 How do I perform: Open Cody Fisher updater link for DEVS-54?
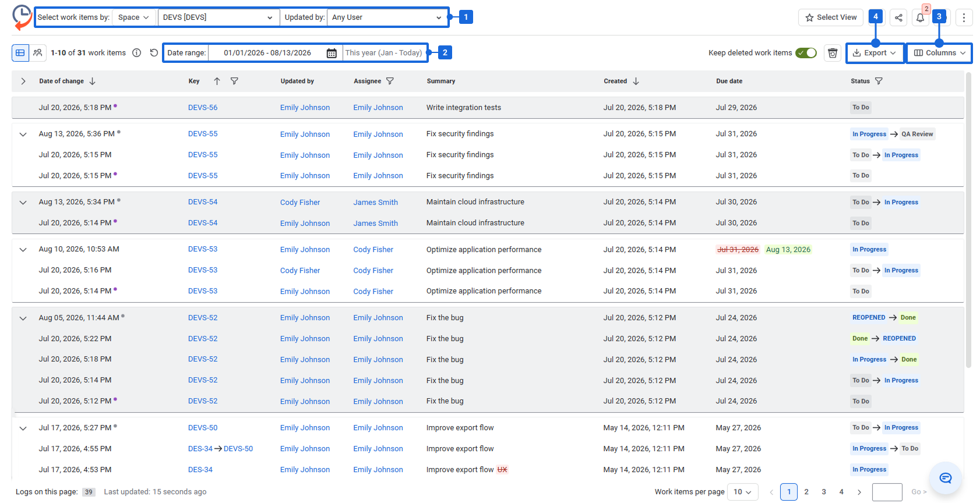point(300,203)
